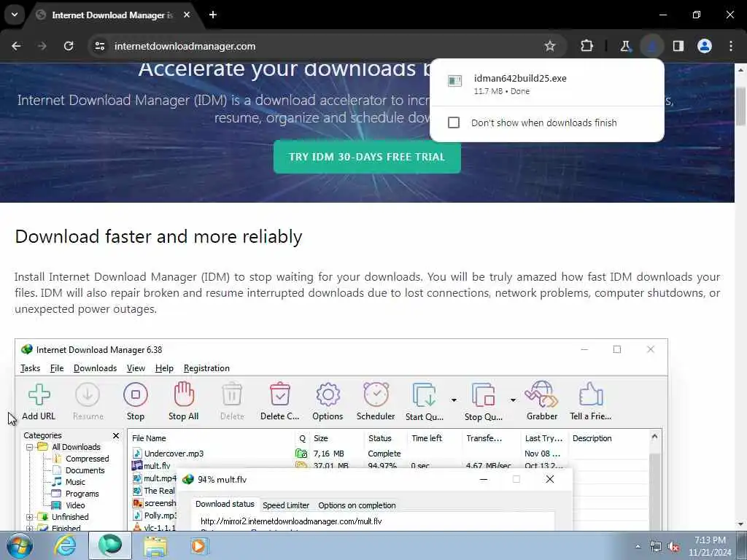Open the tab search dropdown arrow
Viewport: 747px width, 560px height.
coord(15,15)
